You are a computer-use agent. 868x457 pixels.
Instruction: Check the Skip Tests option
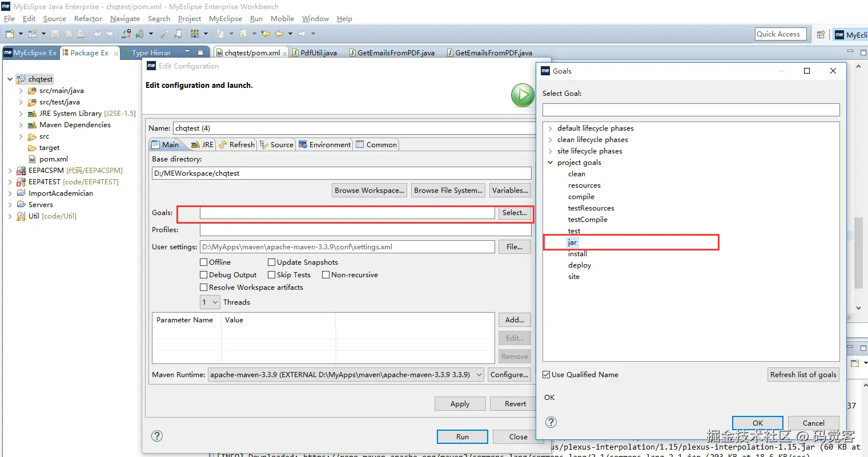pos(272,275)
